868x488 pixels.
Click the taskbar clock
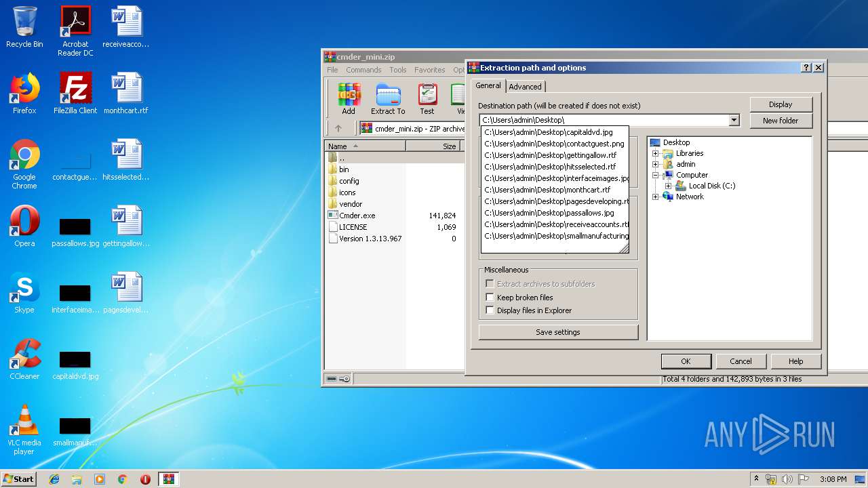click(x=833, y=479)
